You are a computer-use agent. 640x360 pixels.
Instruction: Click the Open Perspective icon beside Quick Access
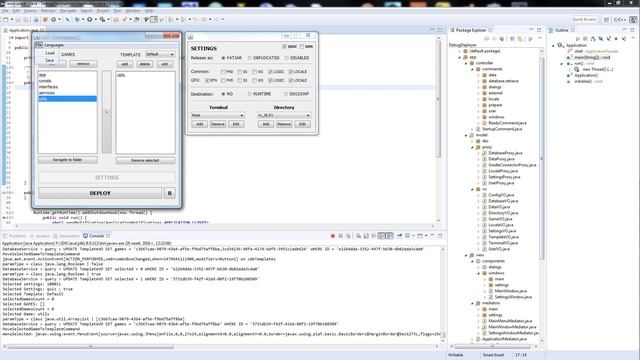click(607, 19)
